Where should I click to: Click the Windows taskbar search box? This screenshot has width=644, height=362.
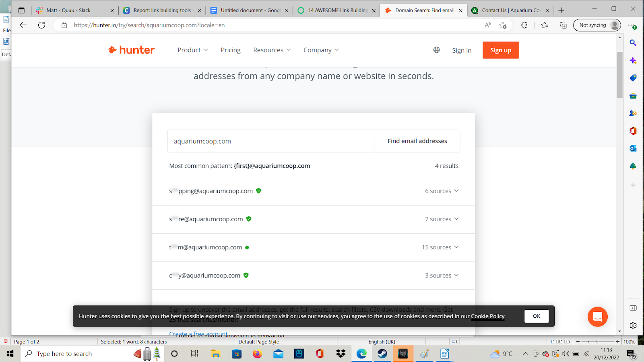pyautogui.click(x=92, y=354)
